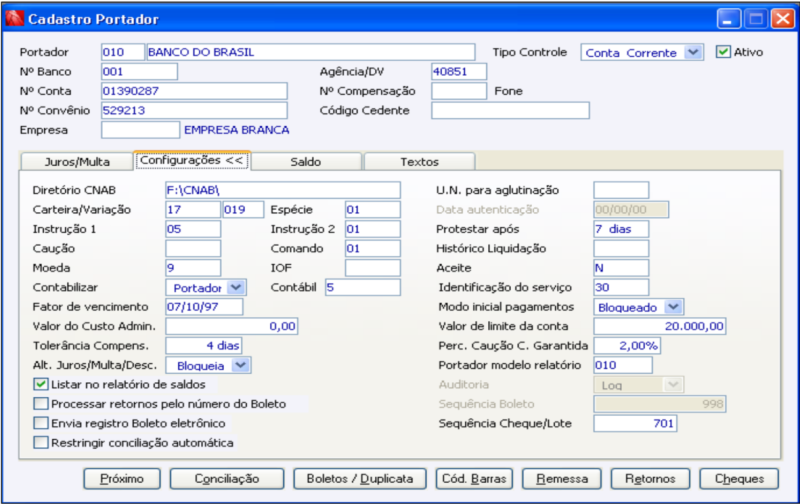Click the Tolerância Compens. field
Viewport: 800px width, 504px height.
204,345
